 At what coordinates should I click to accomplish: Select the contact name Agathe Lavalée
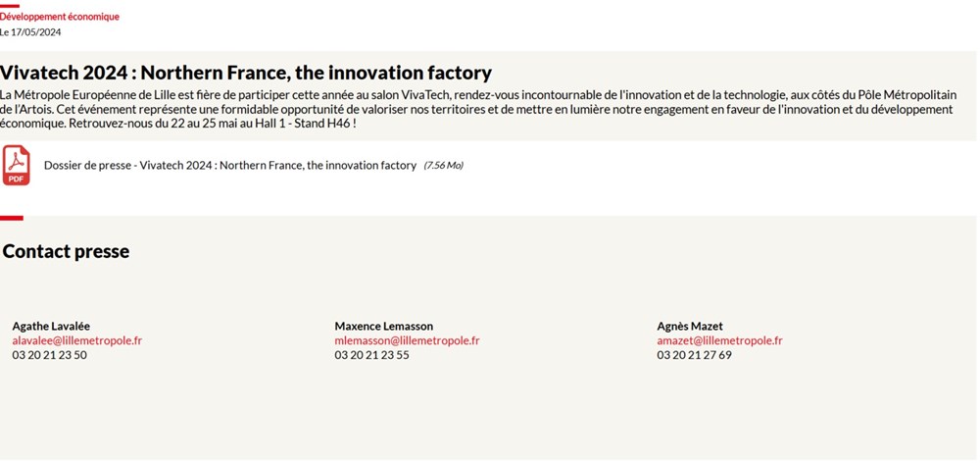pos(51,327)
